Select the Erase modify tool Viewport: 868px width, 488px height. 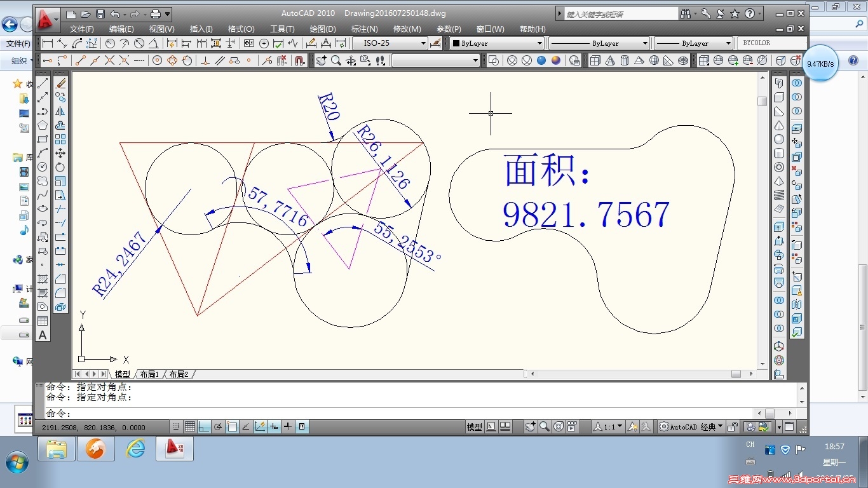tap(60, 83)
